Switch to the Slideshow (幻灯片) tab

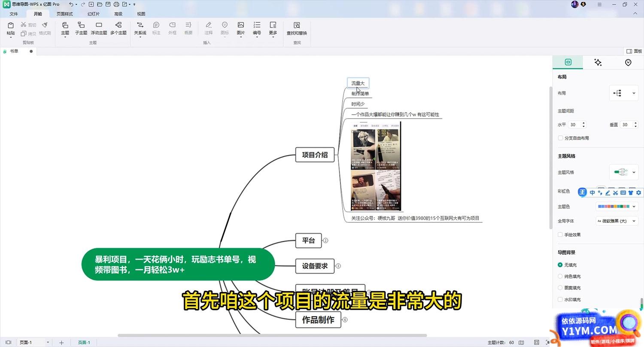[94, 14]
